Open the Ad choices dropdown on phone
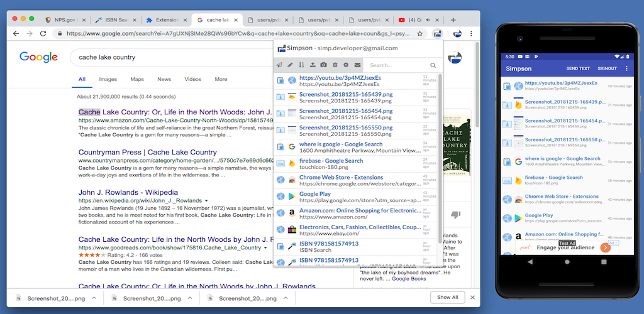This screenshot has height=314, width=644. pos(613,242)
